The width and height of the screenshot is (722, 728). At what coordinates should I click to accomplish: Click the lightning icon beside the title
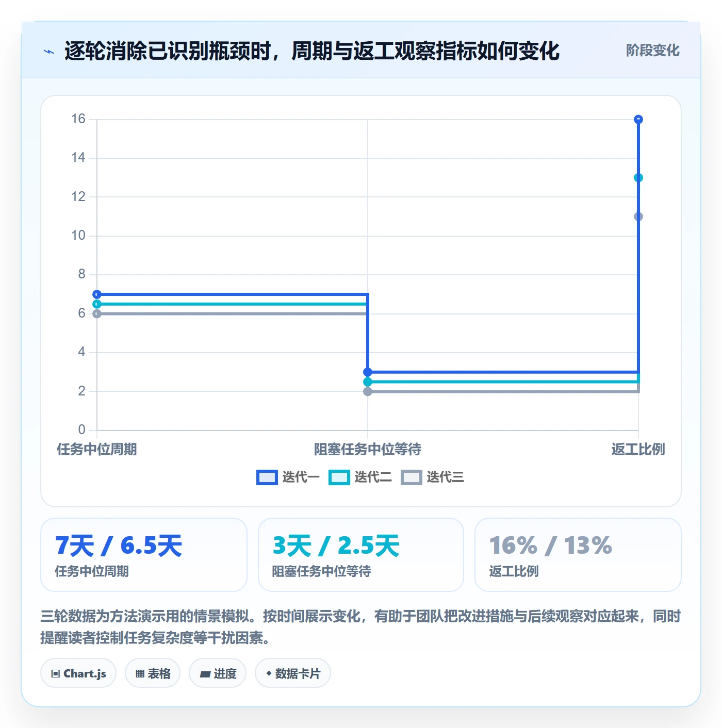tap(49, 52)
